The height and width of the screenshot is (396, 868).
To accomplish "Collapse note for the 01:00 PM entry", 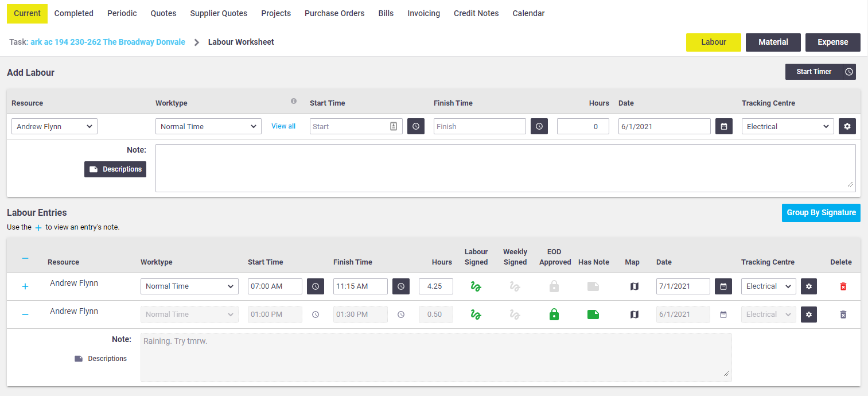I will coord(25,315).
